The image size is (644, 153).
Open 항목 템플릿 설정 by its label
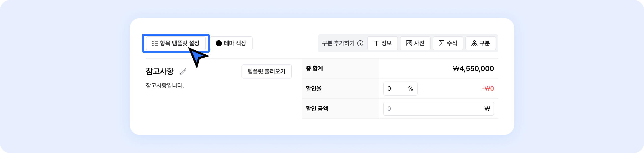click(x=180, y=43)
